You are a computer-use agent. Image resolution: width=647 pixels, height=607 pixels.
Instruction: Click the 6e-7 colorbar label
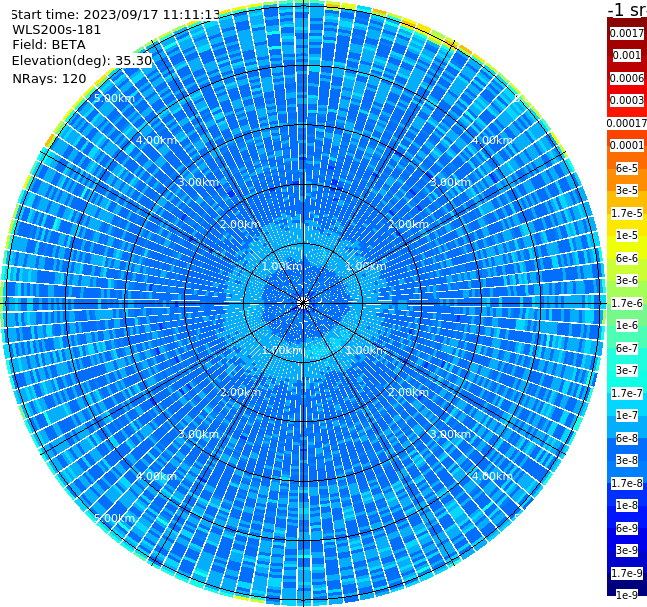click(x=627, y=348)
